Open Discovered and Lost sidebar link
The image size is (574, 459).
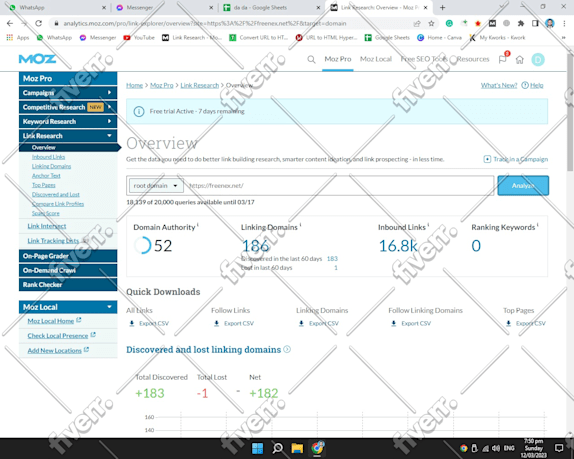[x=56, y=194]
